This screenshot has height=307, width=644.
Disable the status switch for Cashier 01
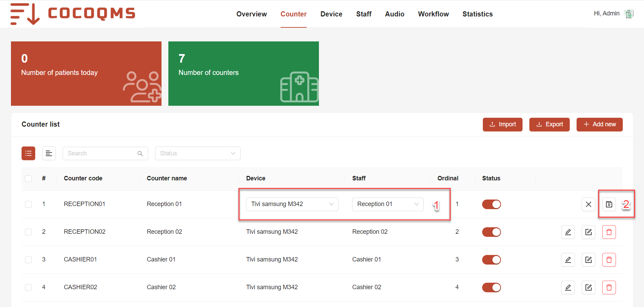click(491, 260)
